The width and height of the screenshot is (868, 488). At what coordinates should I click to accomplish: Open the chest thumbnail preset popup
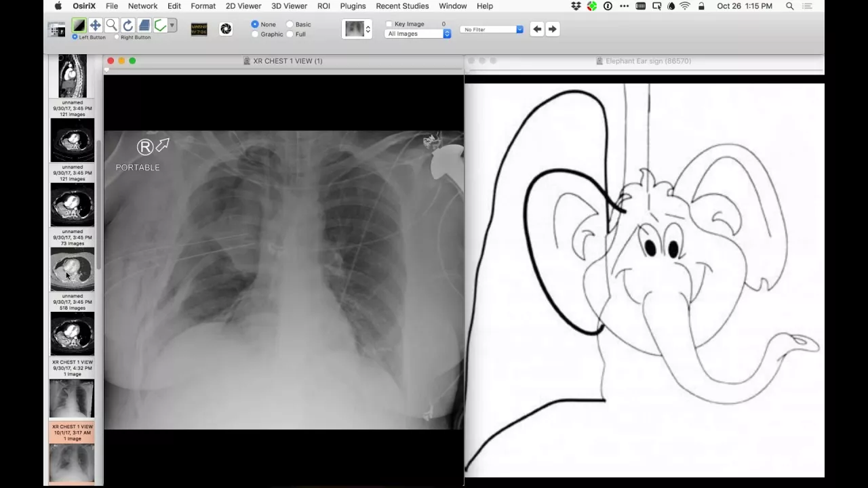tap(357, 29)
